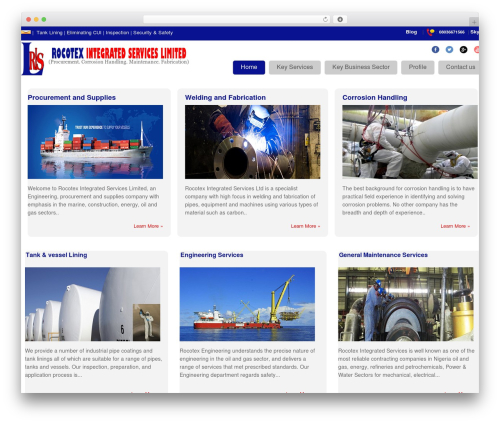This screenshot has width=500, height=423.
Task: Learn More about Procurement and Supplies
Action: 148,226
